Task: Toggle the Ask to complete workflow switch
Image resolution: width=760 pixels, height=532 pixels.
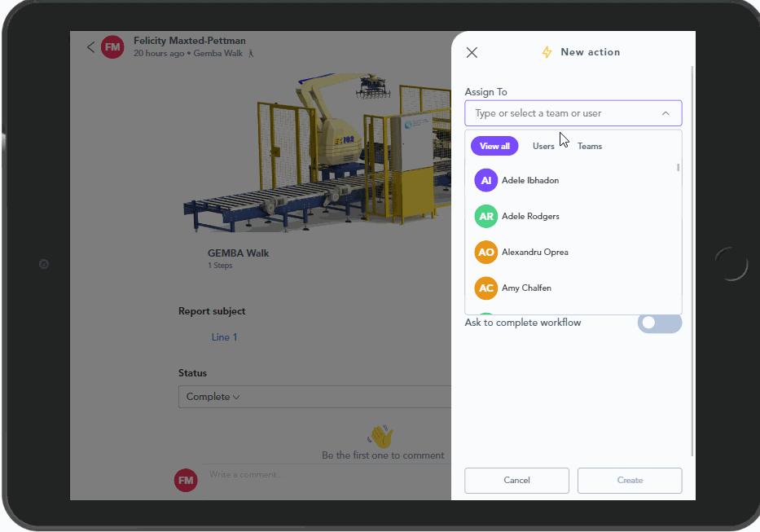Action: (x=659, y=323)
